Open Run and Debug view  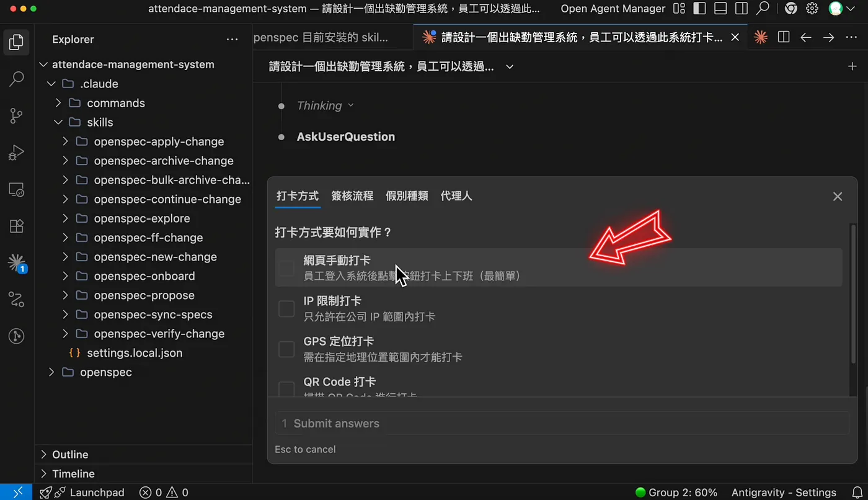[17, 153]
